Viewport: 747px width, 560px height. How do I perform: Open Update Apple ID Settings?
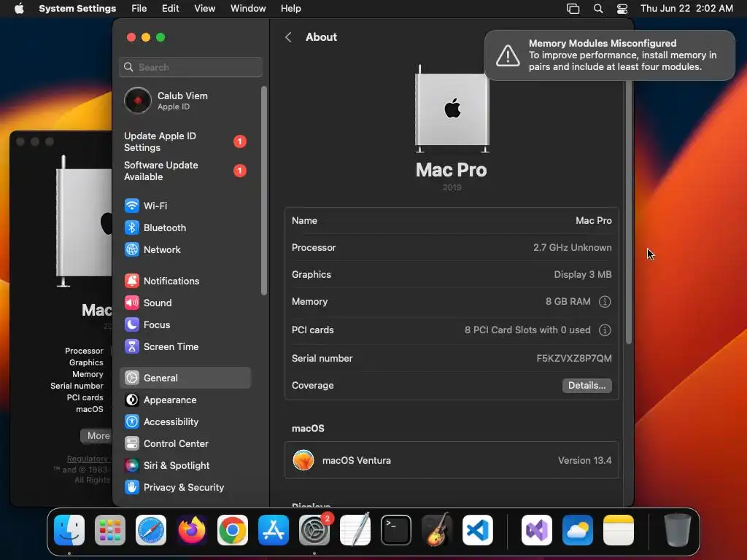coord(185,142)
